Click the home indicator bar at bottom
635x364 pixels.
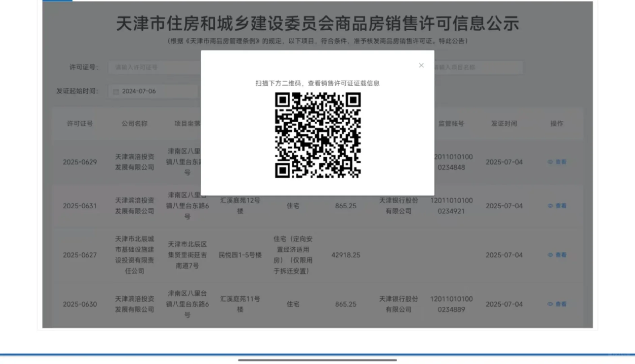(x=317, y=360)
